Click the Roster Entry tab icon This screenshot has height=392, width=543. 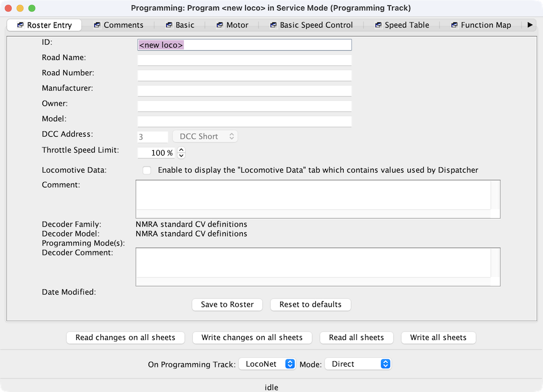pyautogui.click(x=21, y=25)
